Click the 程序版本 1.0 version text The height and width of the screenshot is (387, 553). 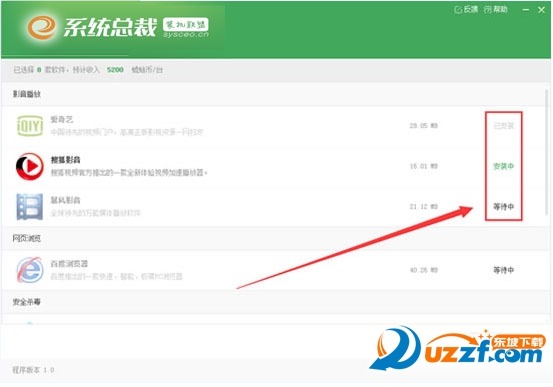point(34,370)
